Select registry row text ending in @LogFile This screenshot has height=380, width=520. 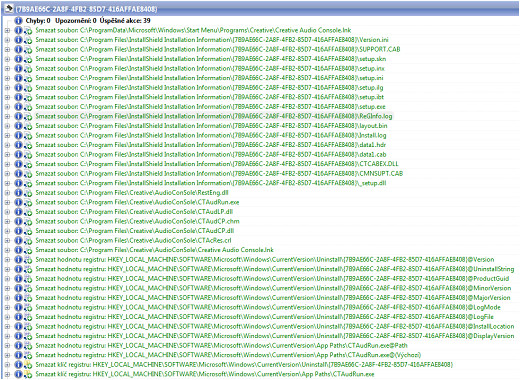(265, 317)
